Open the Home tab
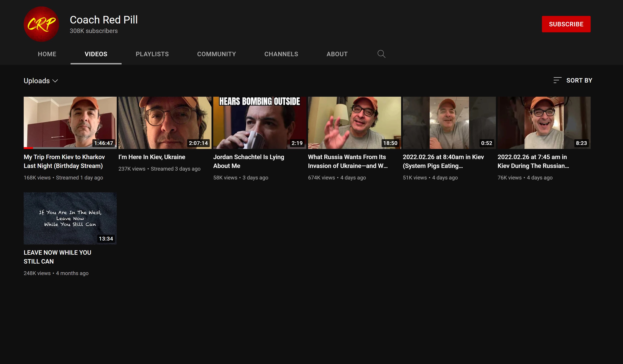The height and width of the screenshot is (364, 623). (47, 54)
